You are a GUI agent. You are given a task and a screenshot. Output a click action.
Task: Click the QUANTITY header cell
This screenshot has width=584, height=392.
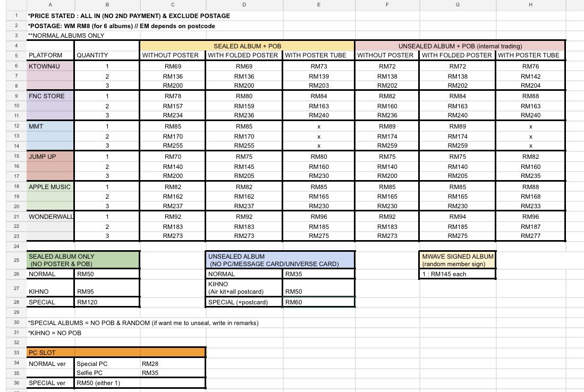107,55
